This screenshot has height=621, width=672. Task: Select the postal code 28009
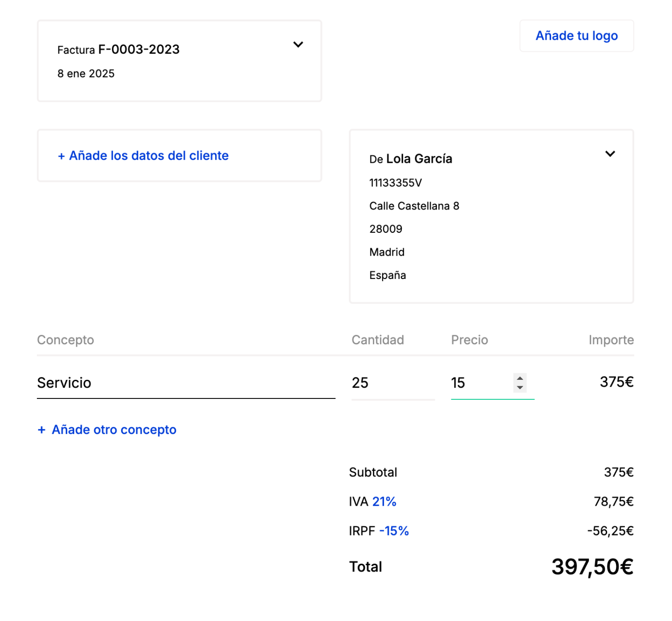point(385,229)
